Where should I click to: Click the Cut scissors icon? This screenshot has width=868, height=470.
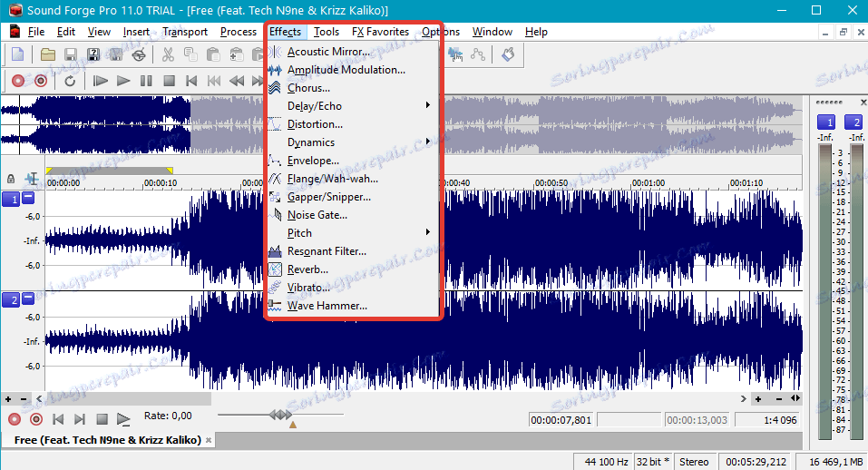[x=168, y=54]
